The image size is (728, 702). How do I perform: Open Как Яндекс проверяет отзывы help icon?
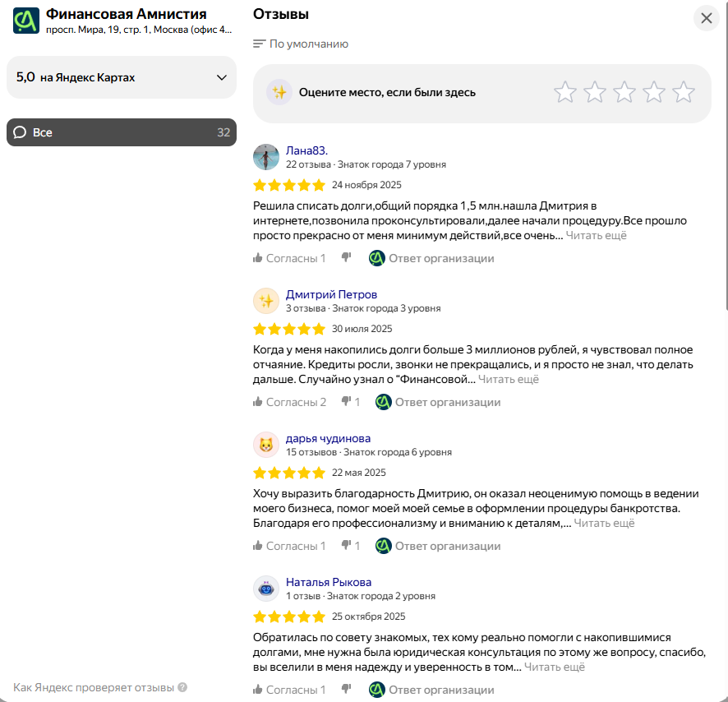pos(182,687)
